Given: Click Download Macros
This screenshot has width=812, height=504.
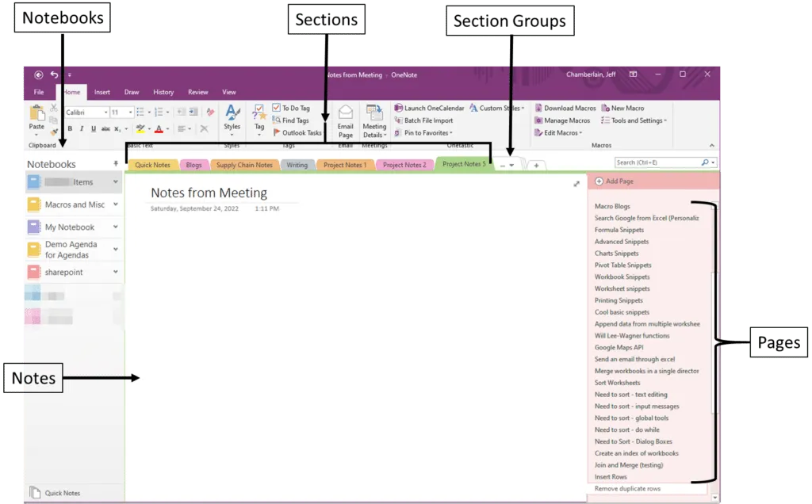Looking at the screenshot, I should coord(565,108).
